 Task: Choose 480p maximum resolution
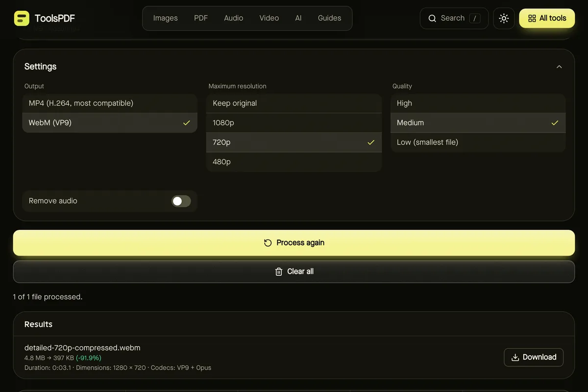pos(294,162)
